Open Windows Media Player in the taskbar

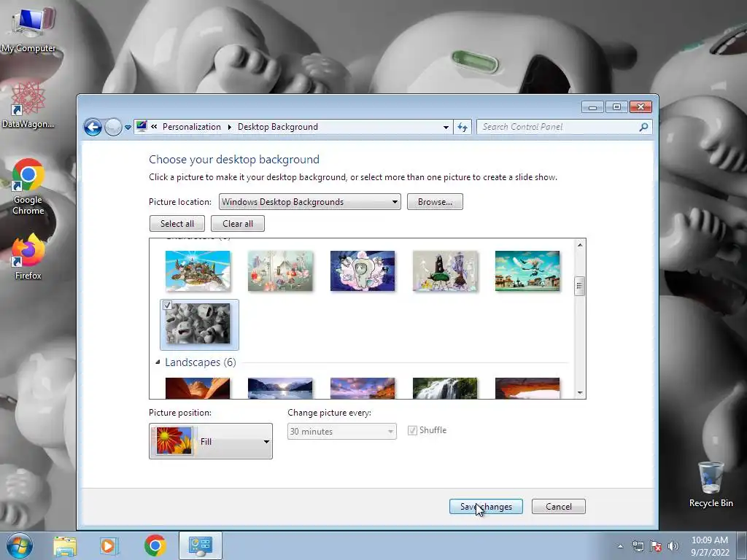108,545
